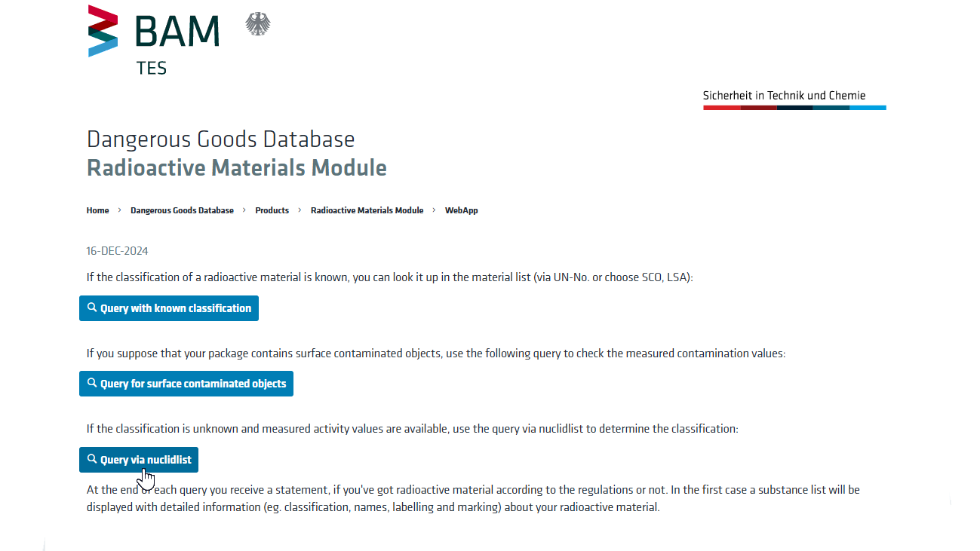Start Query for surface contaminated objects
The image size is (980, 551).
click(186, 384)
